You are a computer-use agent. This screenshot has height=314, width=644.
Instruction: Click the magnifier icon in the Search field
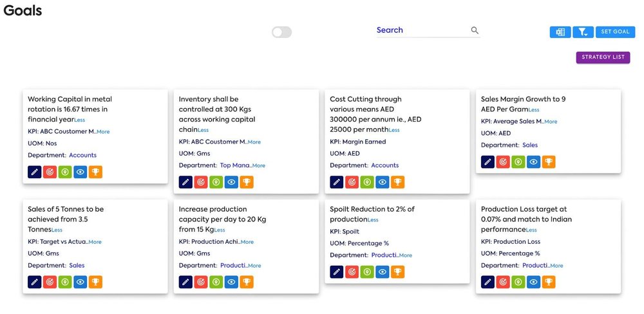pos(475,30)
